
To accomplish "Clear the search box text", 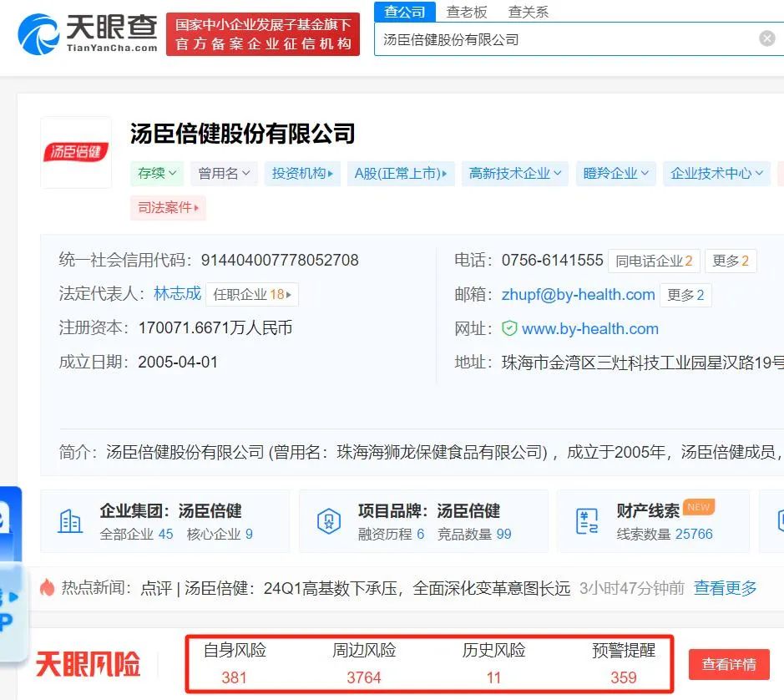I will click(766, 38).
